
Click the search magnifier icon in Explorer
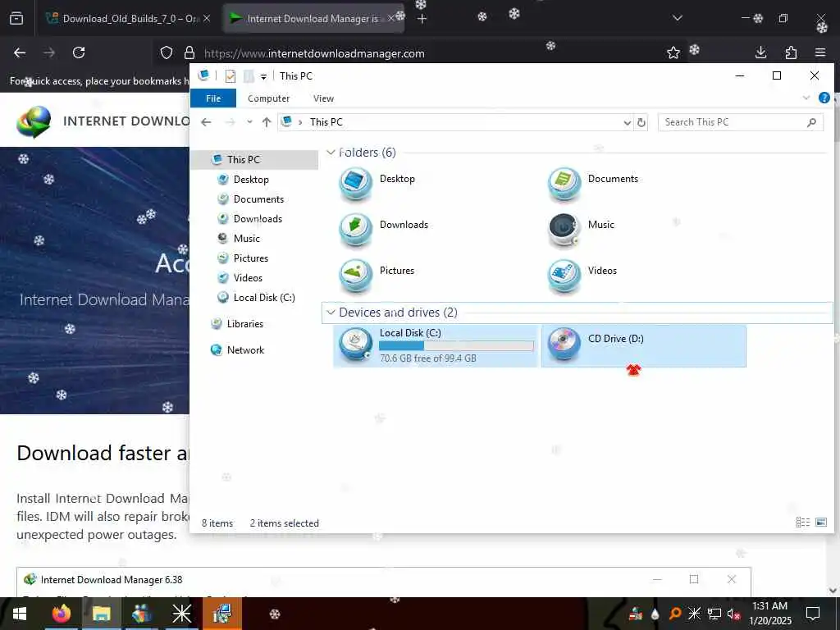click(811, 122)
